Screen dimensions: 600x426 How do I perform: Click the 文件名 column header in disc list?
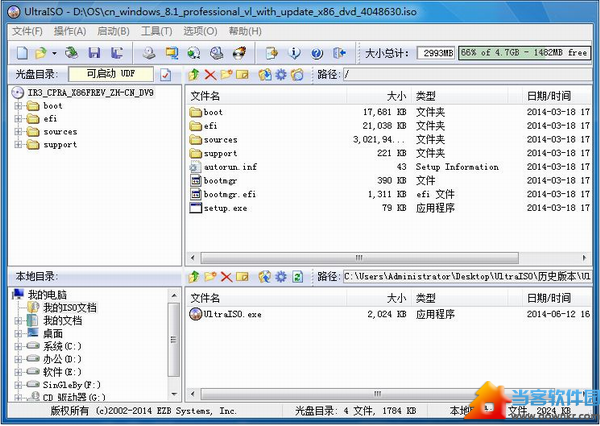[x=267, y=96]
